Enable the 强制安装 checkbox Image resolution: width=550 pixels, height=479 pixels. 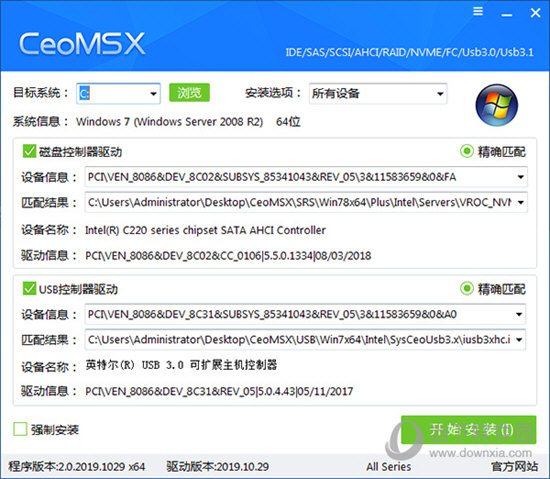pos(20,429)
